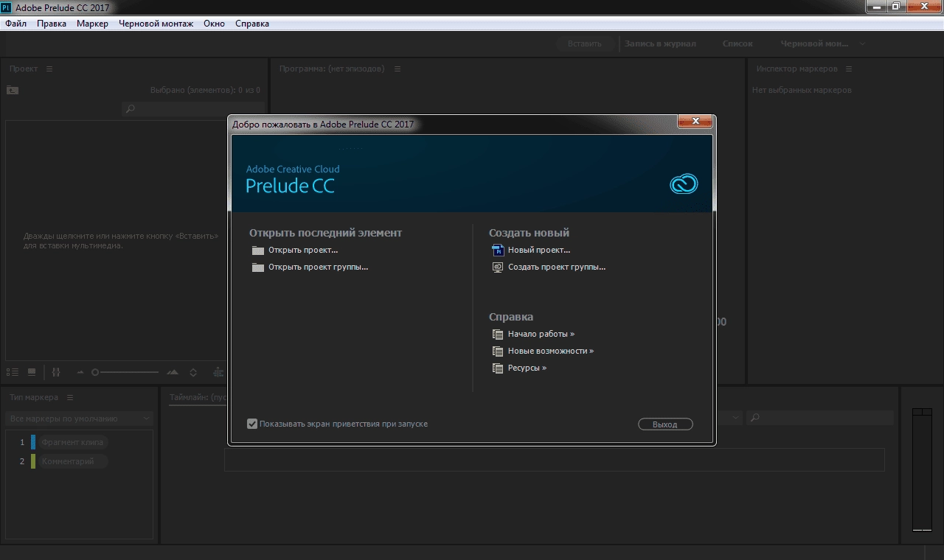The width and height of the screenshot is (944, 560).
Task: Click the search magnifier in Project panel
Action: pyautogui.click(x=131, y=109)
